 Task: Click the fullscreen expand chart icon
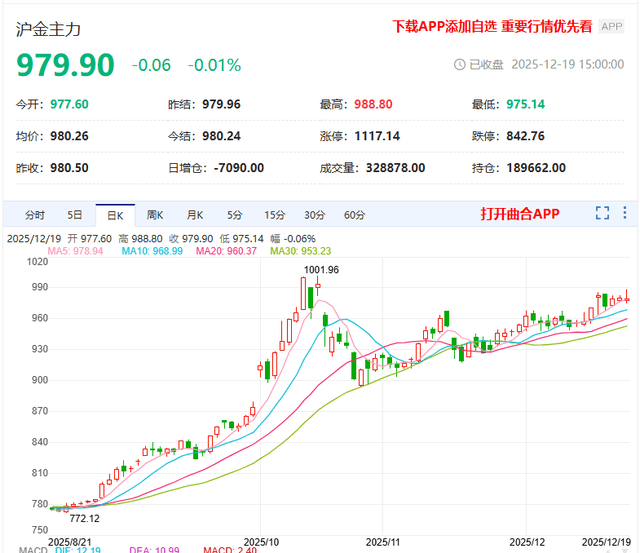click(602, 213)
